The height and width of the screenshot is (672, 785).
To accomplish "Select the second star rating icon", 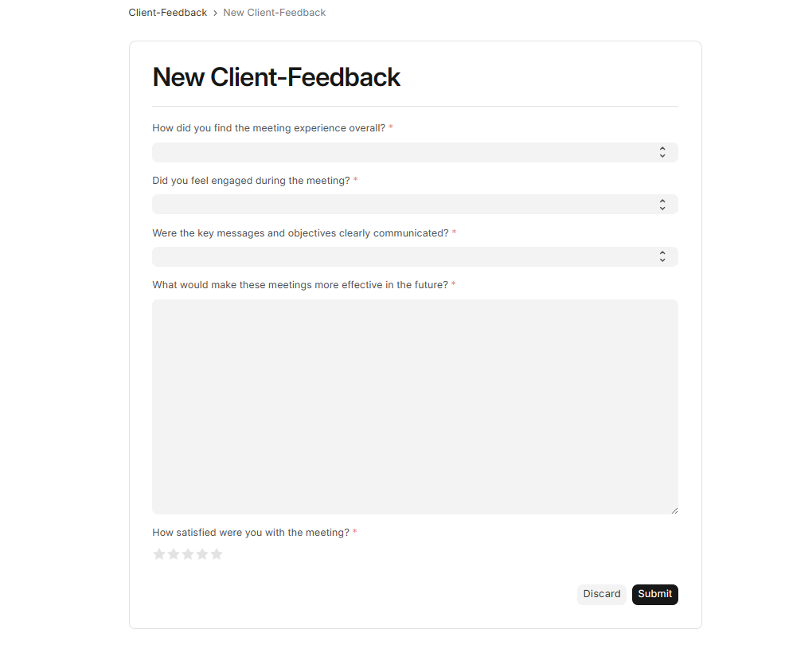I will point(174,553).
